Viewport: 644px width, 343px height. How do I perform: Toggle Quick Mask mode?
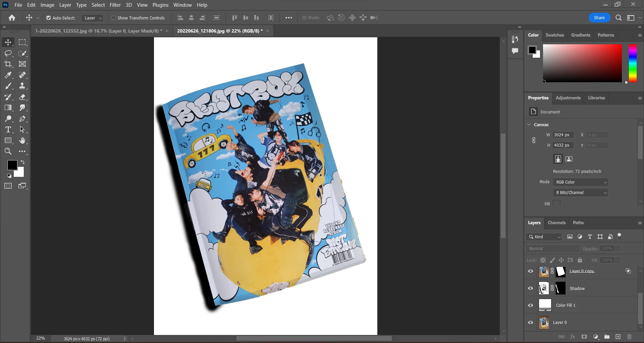(8, 186)
